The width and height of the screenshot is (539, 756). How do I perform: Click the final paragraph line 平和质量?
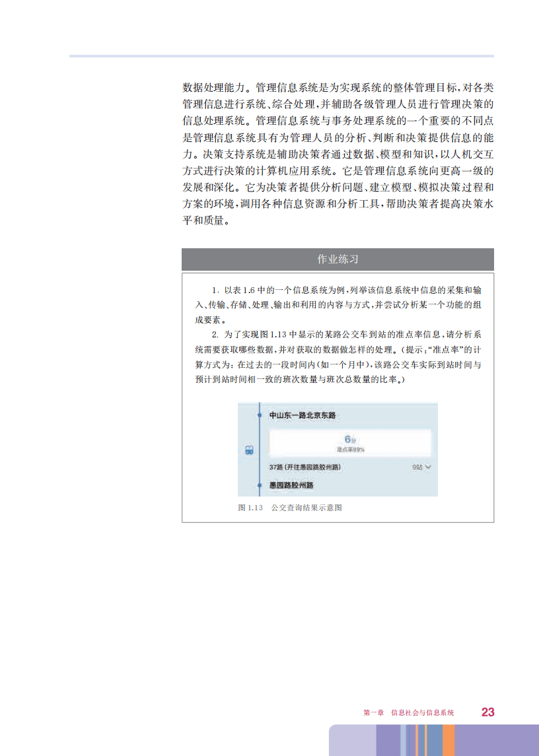pyautogui.click(x=206, y=221)
